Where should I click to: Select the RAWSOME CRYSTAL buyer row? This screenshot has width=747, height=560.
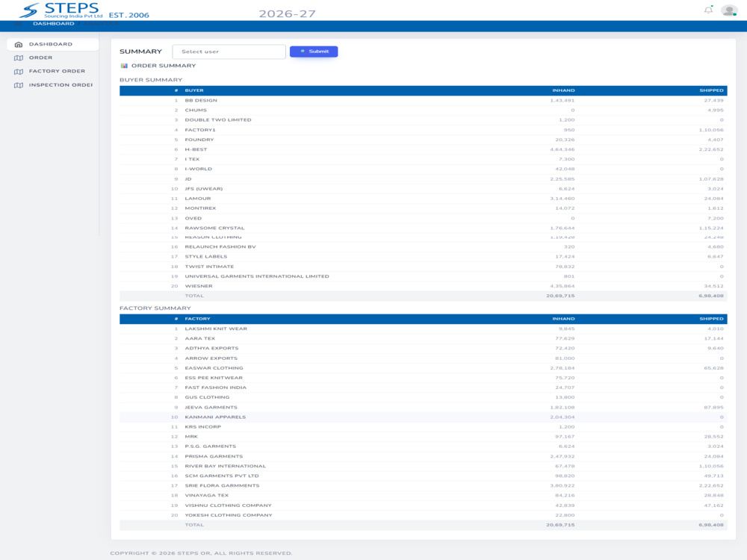click(423, 228)
